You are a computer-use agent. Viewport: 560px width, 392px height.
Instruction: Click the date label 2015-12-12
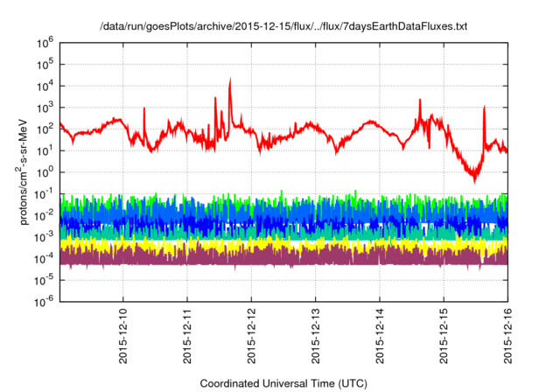click(x=251, y=336)
